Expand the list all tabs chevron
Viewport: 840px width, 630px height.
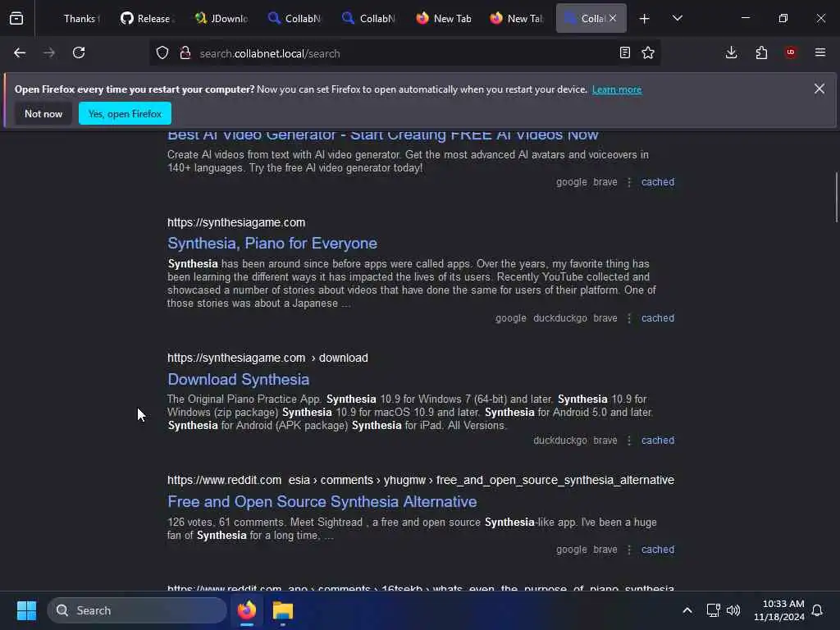click(x=678, y=18)
